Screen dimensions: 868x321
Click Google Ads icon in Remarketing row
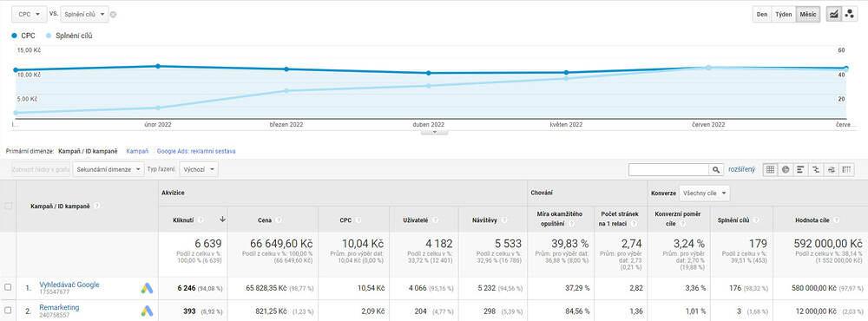(x=147, y=311)
